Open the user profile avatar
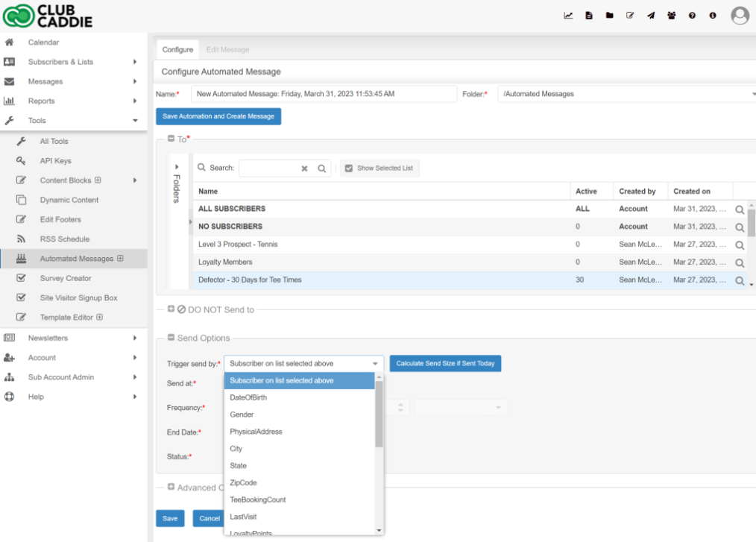Image resolution: width=756 pixels, height=542 pixels. (x=740, y=16)
